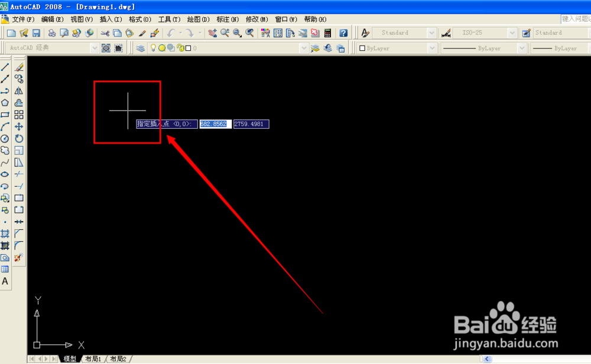Click the Layer Previous icon
The width and height of the screenshot is (591, 364).
(327, 48)
